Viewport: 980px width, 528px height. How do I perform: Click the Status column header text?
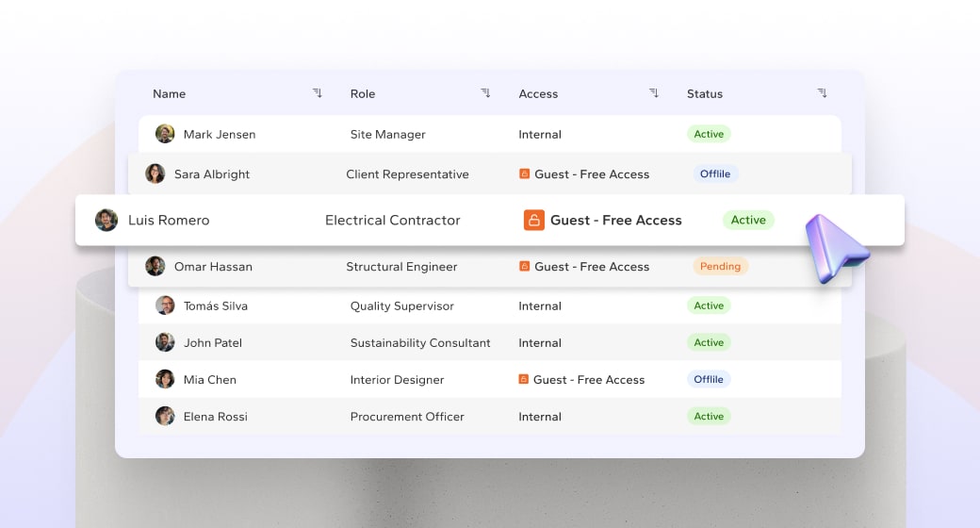705,94
